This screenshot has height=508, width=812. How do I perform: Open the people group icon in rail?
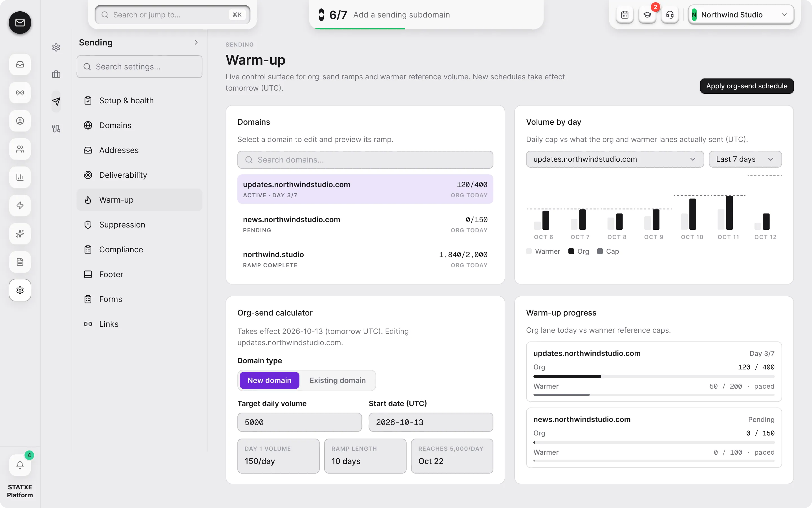(20, 149)
